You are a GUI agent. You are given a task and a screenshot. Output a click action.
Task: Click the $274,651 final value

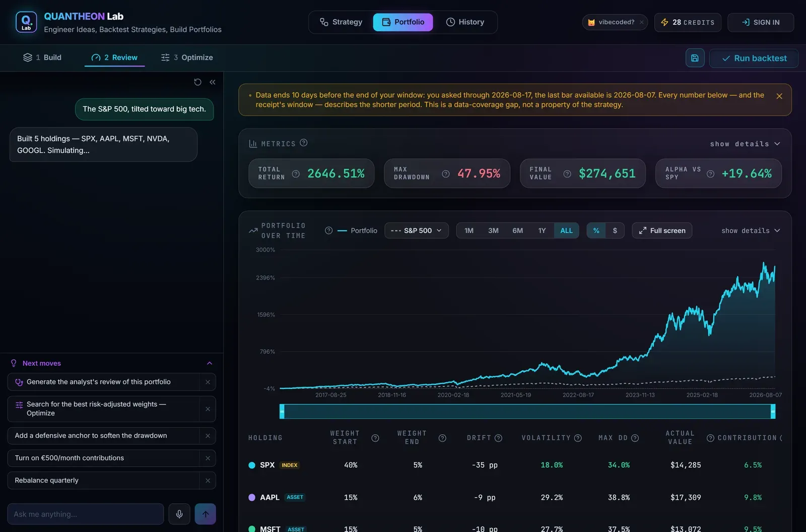pos(607,174)
